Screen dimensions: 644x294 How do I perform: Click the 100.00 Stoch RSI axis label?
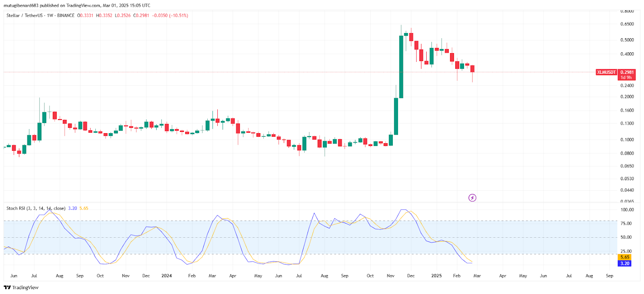pyautogui.click(x=627, y=210)
